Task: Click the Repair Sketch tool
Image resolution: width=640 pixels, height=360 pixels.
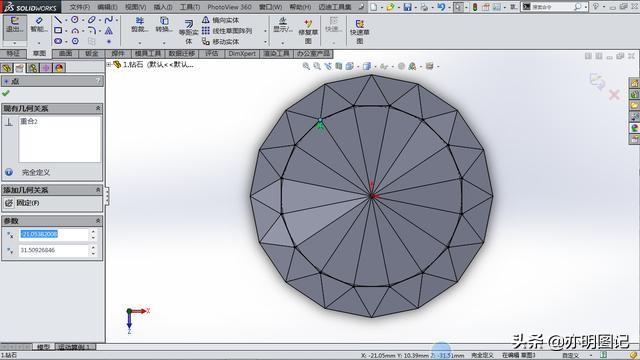Action: point(308,31)
